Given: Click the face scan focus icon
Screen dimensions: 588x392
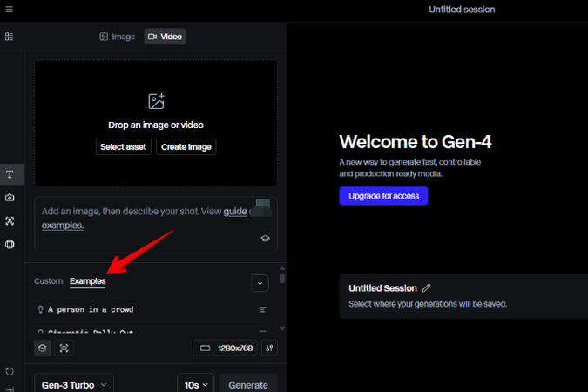Looking at the screenshot, I should point(64,348).
